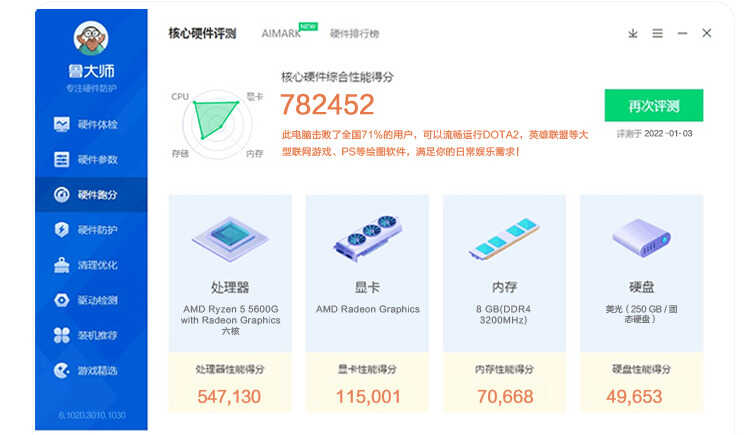Go to 硬件体检 menu label
This screenshot has height=435, width=752.
[x=98, y=125]
